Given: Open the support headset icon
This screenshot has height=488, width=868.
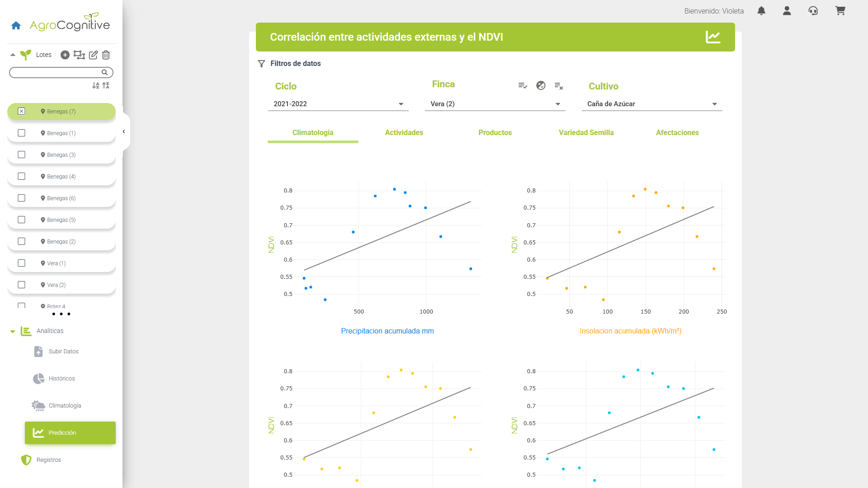Looking at the screenshot, I should (x=813, y=11).
